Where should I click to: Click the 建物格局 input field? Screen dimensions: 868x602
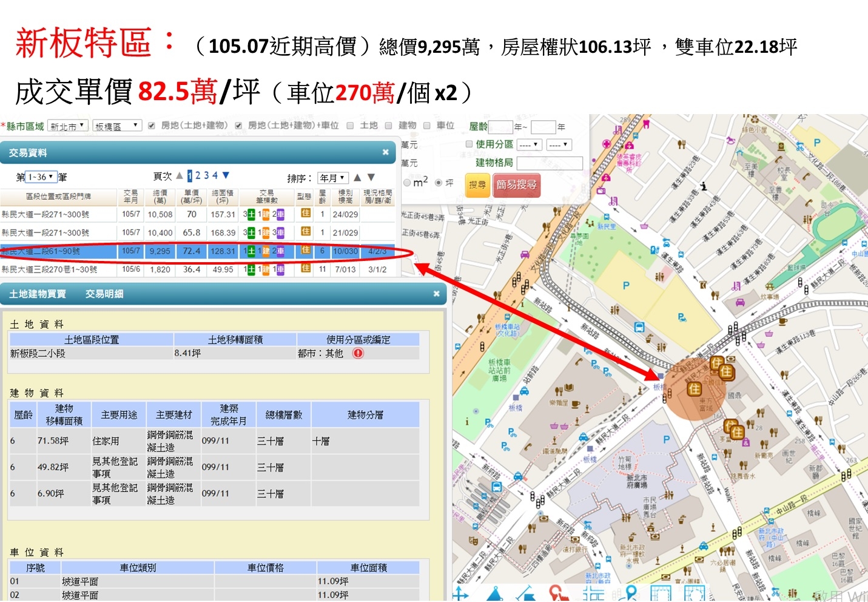(550, 163)
